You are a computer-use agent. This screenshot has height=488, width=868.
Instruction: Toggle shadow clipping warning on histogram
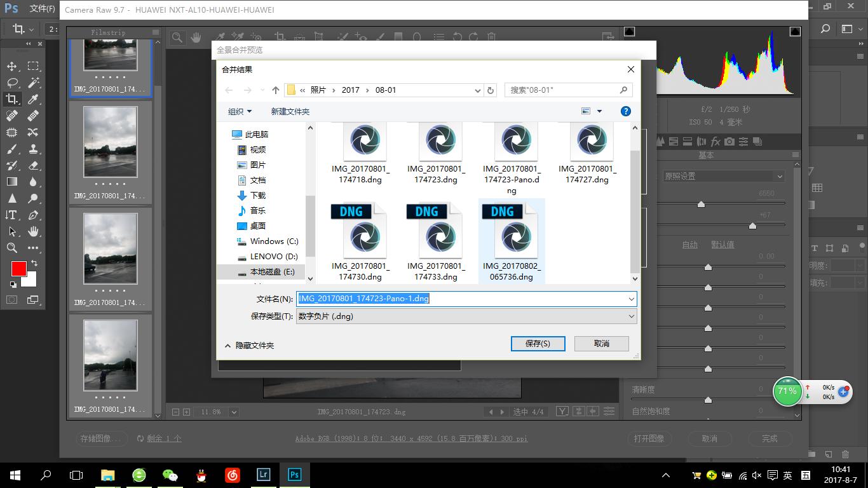point(629,32)
